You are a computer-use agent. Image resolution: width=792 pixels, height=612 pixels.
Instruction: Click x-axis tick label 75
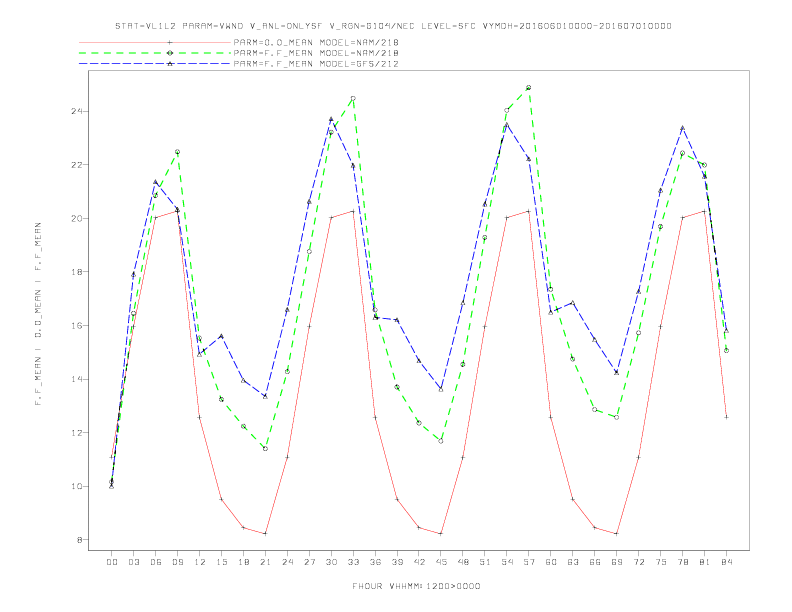tap(661, 562)
